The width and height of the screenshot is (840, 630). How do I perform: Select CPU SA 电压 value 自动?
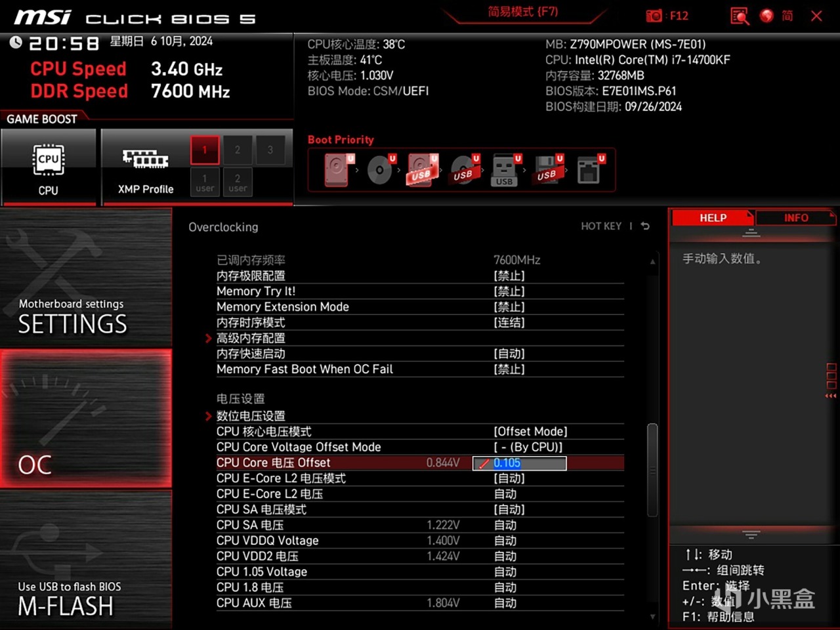click(x=505, y=526)
